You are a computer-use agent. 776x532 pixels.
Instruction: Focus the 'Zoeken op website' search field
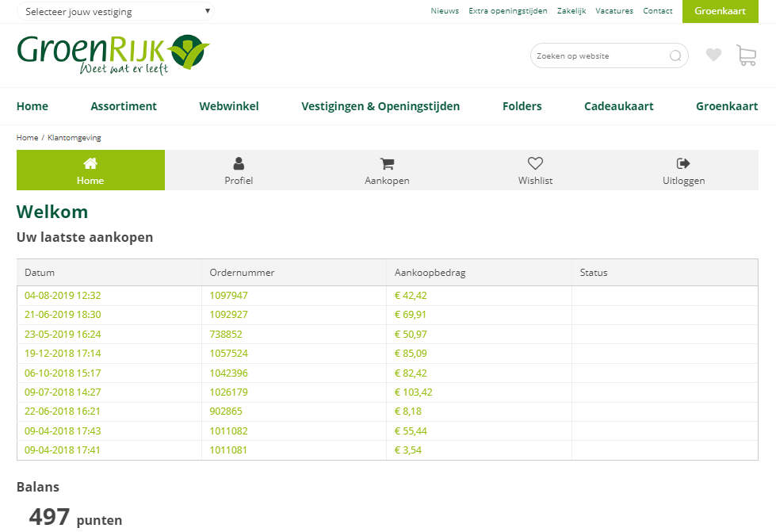coord(598,56)
